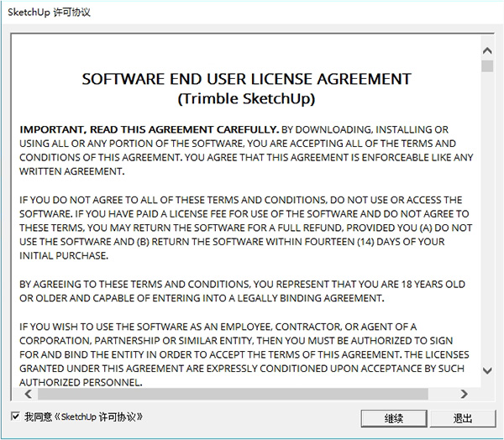Click the 退出 button
The width and height of the screenshot is (504, 440).
click(x=463, y=418)
